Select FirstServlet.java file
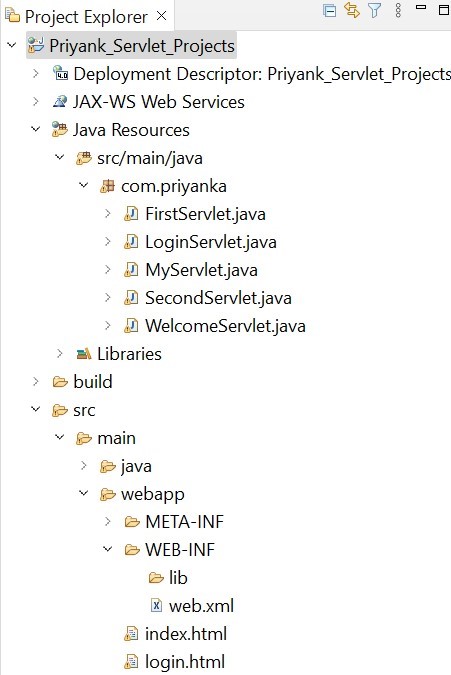Image resolution: width=451 pixels, height=675 pixels. [x=205, y=214]
